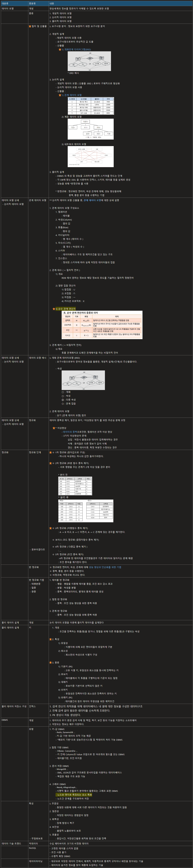
Task: Open the '분리 전' table image
Action: pos(75,486)
